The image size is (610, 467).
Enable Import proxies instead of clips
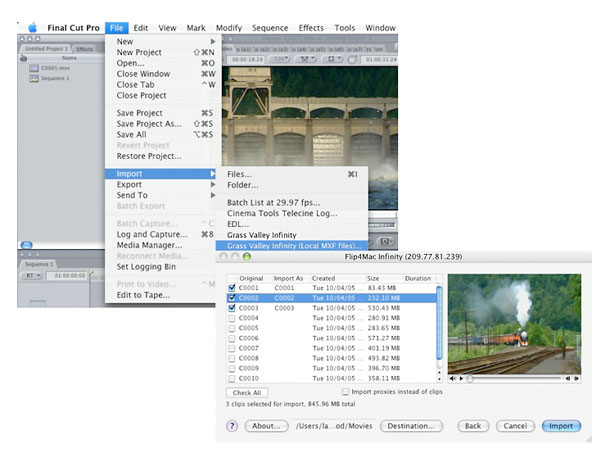coord(345,392)
